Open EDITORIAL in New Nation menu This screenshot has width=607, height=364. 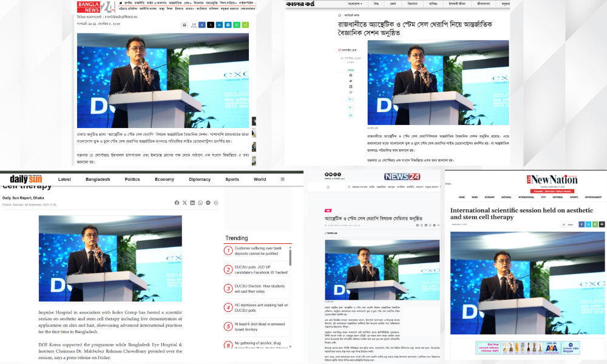point(558,197)
